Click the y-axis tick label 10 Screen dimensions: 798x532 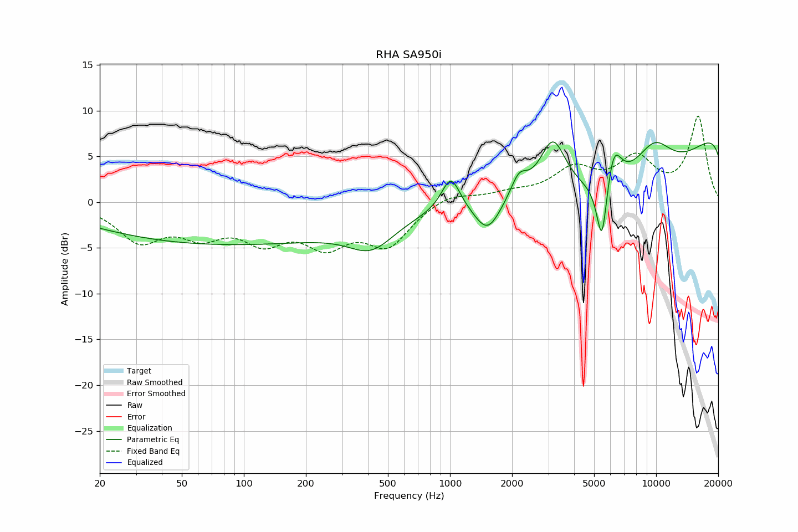coord(88,111)
